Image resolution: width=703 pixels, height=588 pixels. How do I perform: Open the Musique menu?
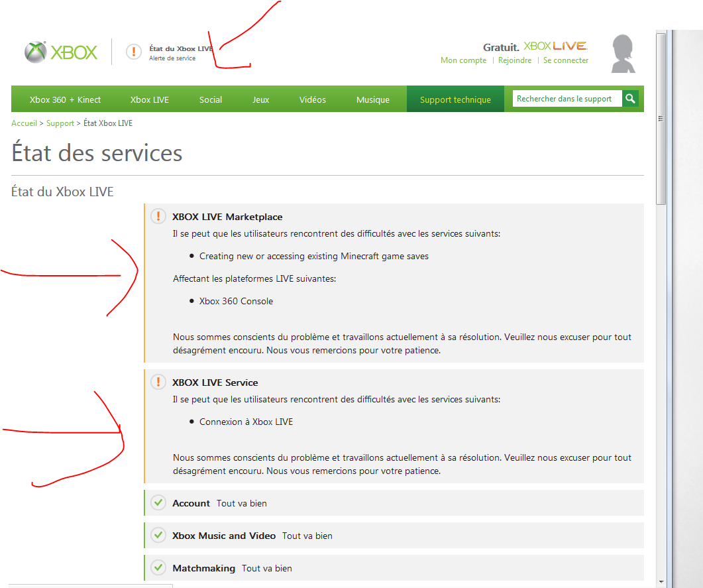(373, 99)
